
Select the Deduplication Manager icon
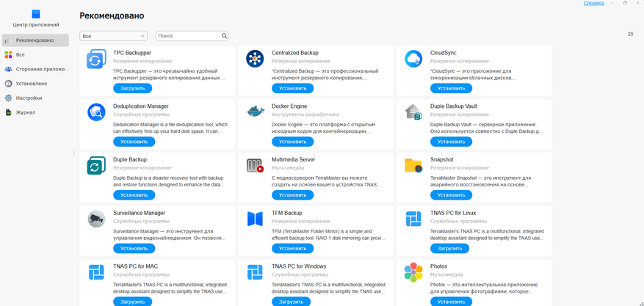(96, 112)
